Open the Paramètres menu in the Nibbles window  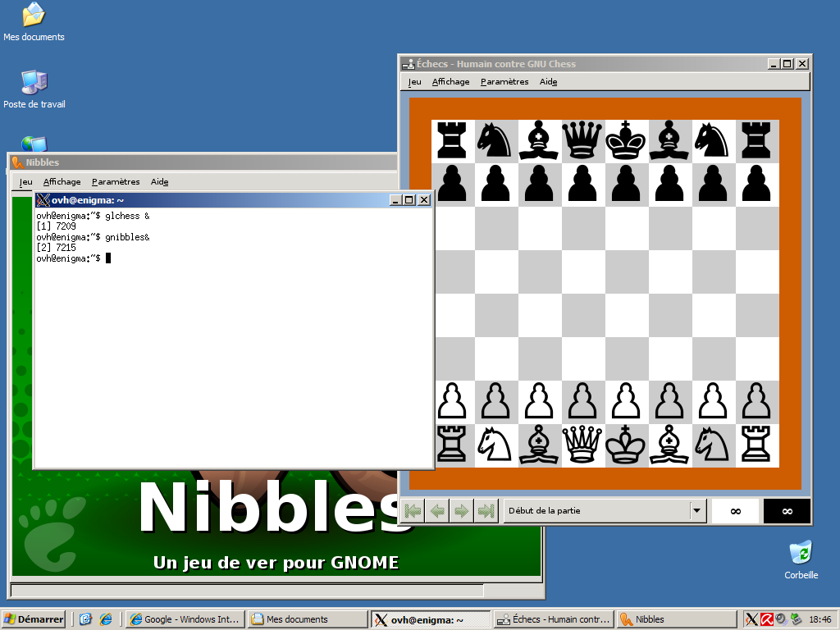click(116, 182)
